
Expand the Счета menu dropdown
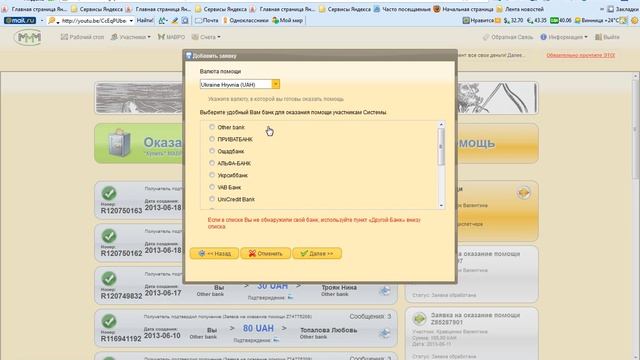click(206, 37)
